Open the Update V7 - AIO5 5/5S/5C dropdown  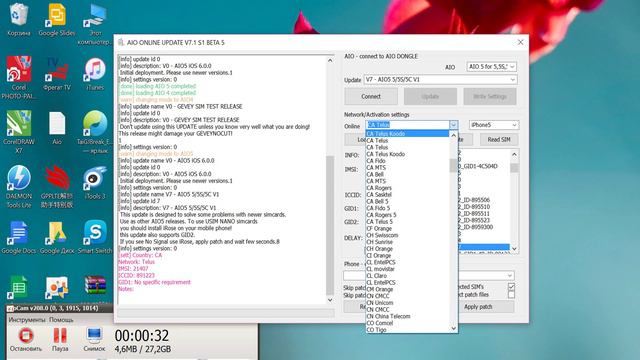point(513,80)
